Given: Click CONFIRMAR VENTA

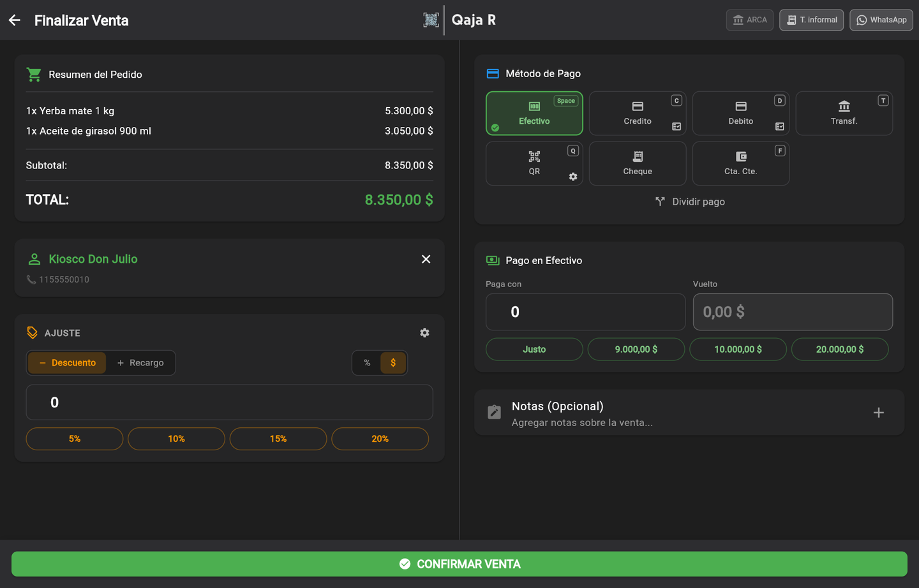Looking at the screenshot, I should tap(459, 564).
